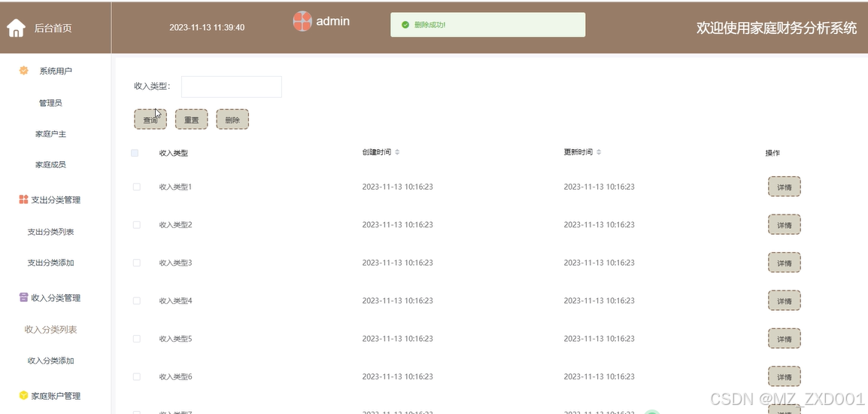The width and height of the screenshot is (868, 414).
Task: Toggle the select-all checkbox in table header
Action: point(135,153)
